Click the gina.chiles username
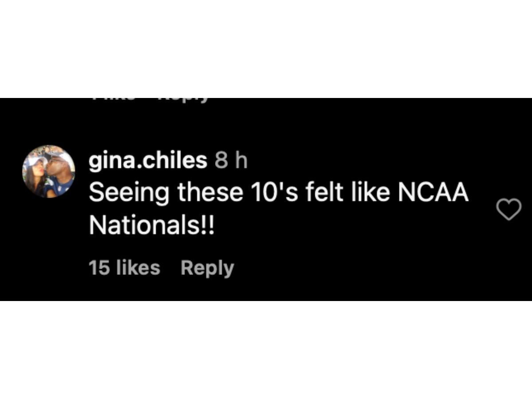Image resolution: width=532 pixels, height=399 pixels. tap(148, 160)
